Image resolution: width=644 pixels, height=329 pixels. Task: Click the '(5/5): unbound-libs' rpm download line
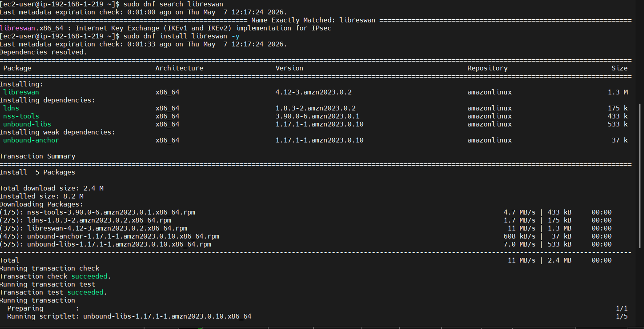pos(106,244)
